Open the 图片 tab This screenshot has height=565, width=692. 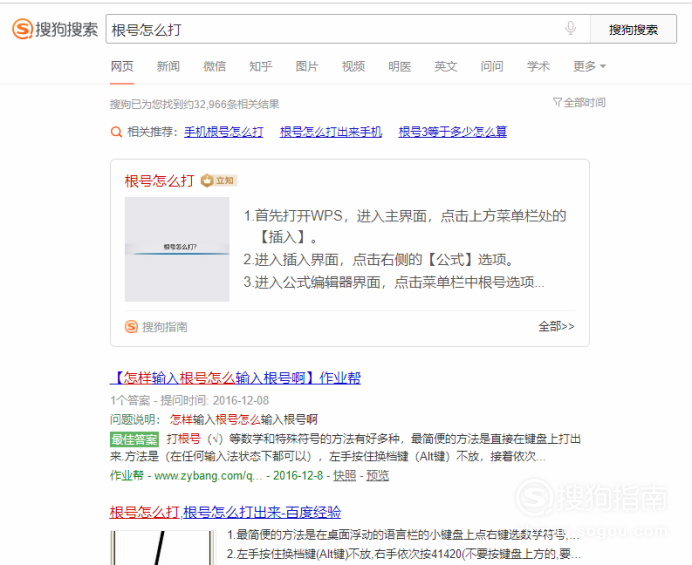[x=307, y=66]
